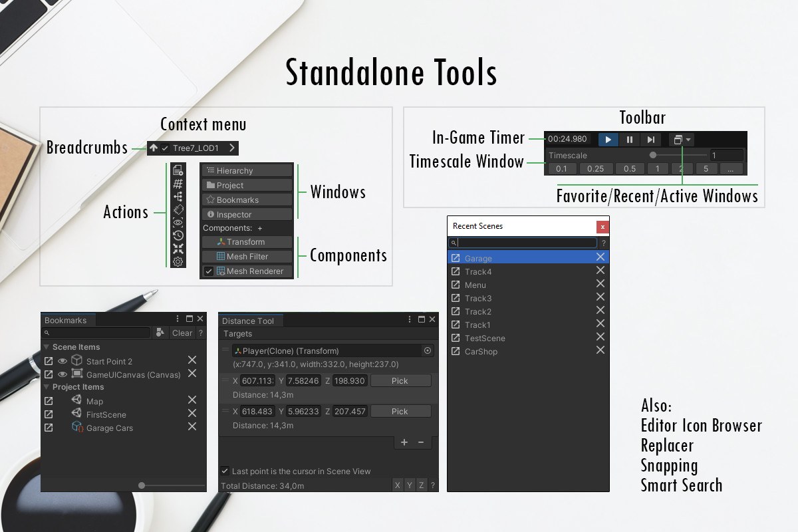Viewport: 798px width, 532px height.
Task: Click the open icon beside Track2
Action: (456, 311)
